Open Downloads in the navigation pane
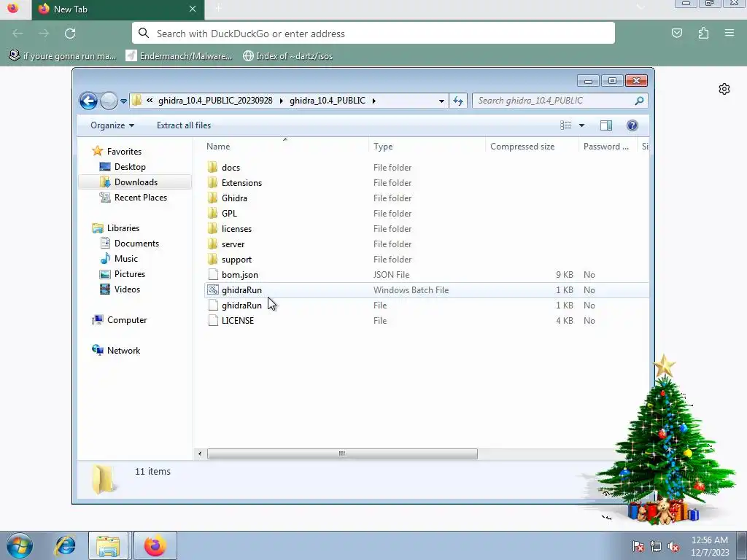This screenshot has height=560, width=747. pos(136,182)
